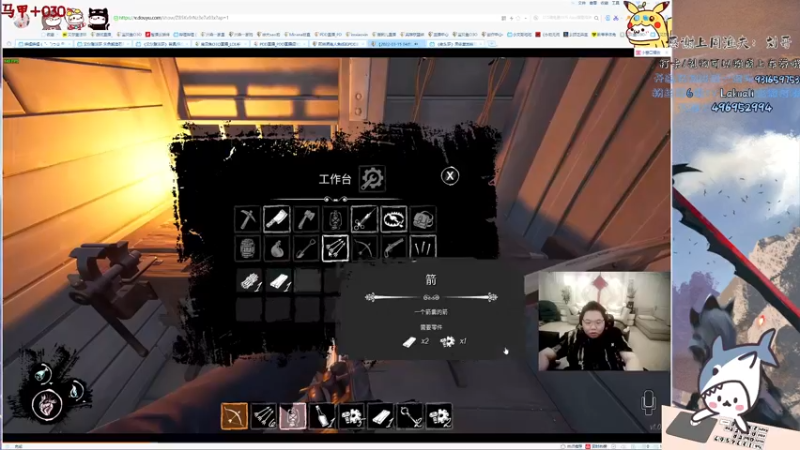This screenshot has width=800, height=450.
Task: Open a new browser tab
Action: coord(492,44)
